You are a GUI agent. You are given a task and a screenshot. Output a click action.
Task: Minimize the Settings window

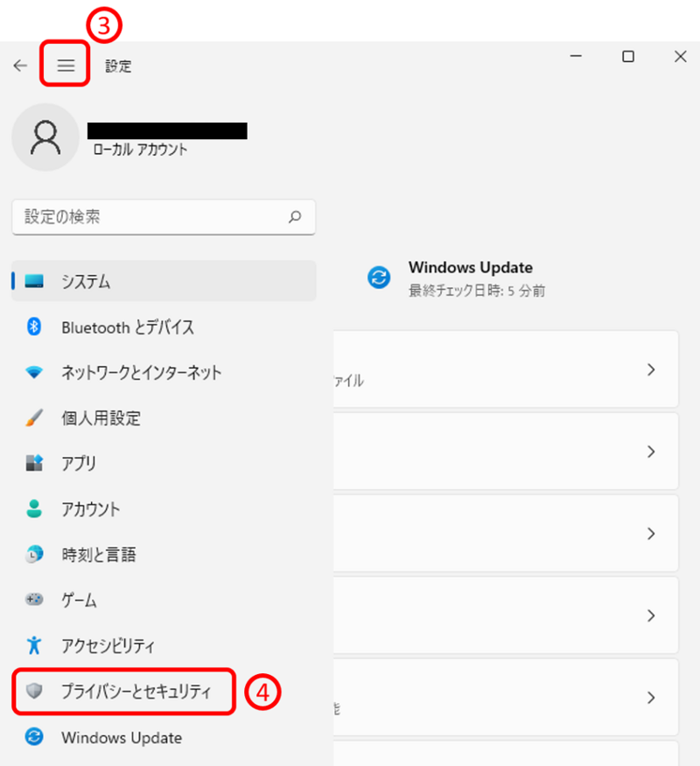(x=576, y=57)
